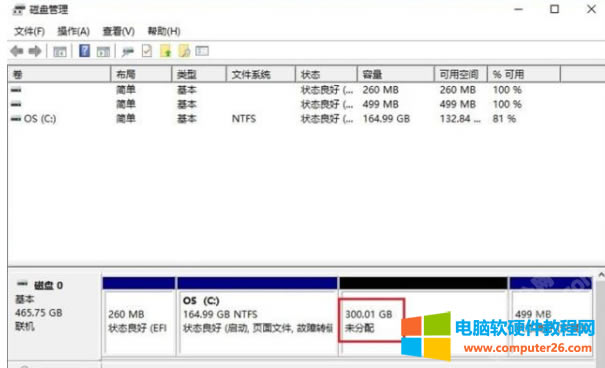The image size is (605, 368).
Task: Sort by the 文件系统 column header
Action: (260, 74)
